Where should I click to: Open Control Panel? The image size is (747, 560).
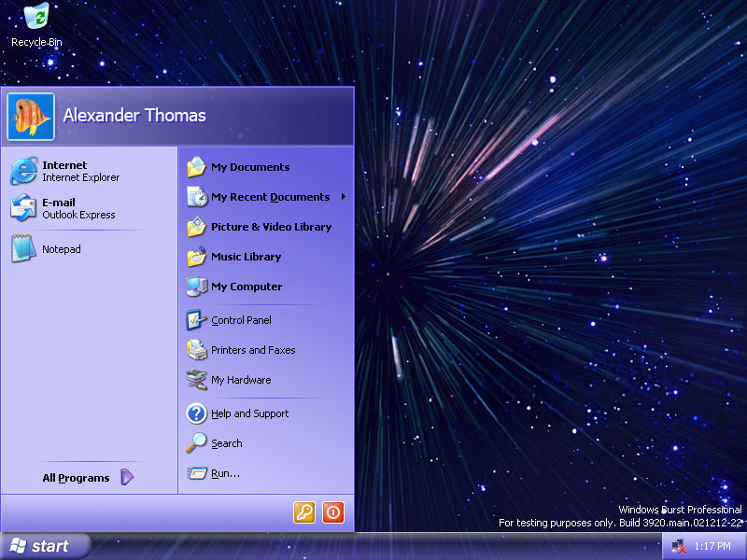coord(242,320)
